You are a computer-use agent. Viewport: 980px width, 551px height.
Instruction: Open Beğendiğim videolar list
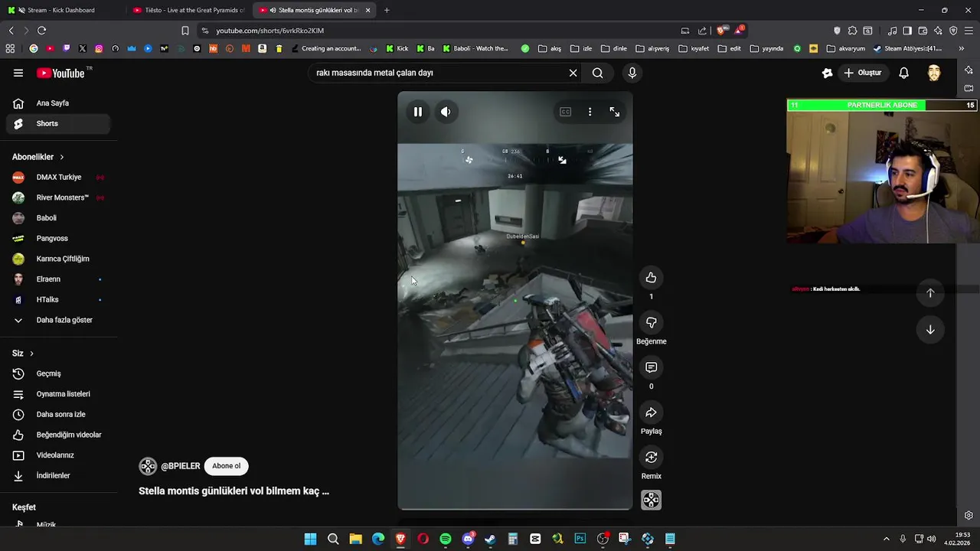click(58, 435)
